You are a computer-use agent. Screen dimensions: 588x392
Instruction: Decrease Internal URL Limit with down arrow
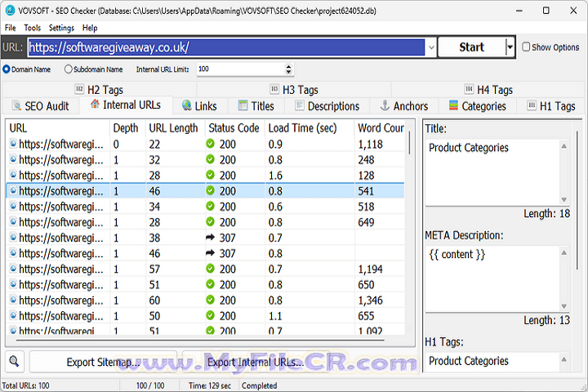click(x=288, y=72)
